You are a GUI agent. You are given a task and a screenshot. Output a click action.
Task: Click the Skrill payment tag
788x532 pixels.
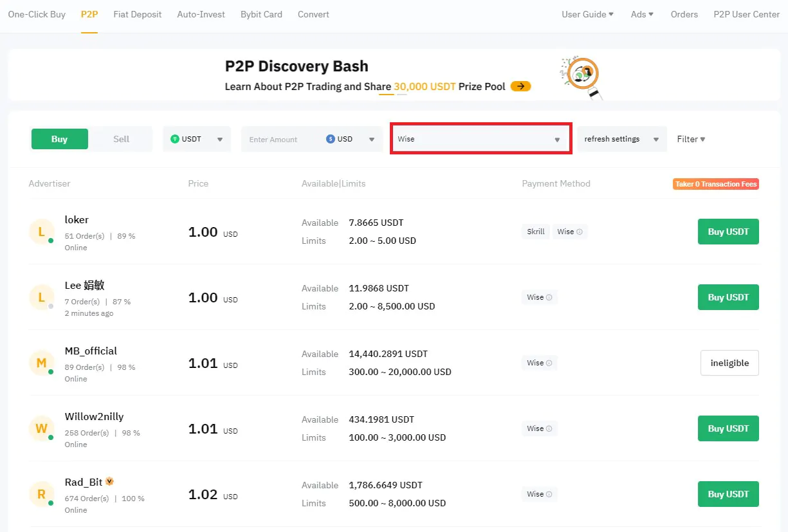click(x=535, y=232)
